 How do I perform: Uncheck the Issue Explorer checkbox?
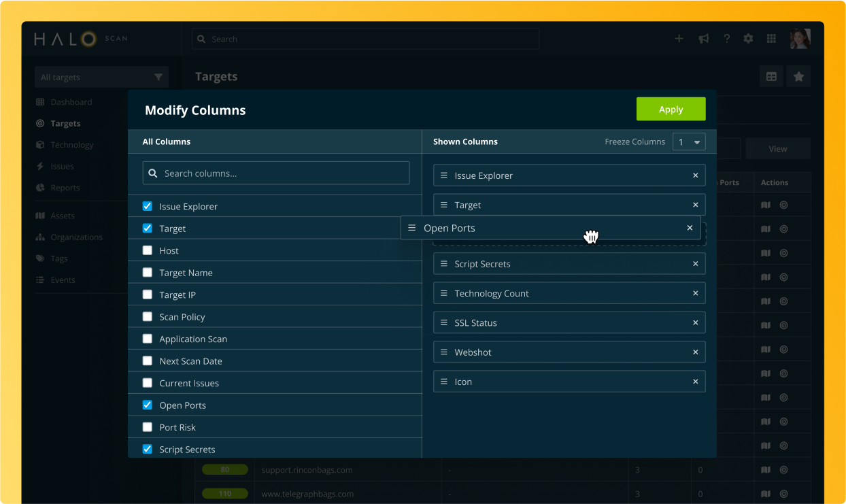point(147,206)
